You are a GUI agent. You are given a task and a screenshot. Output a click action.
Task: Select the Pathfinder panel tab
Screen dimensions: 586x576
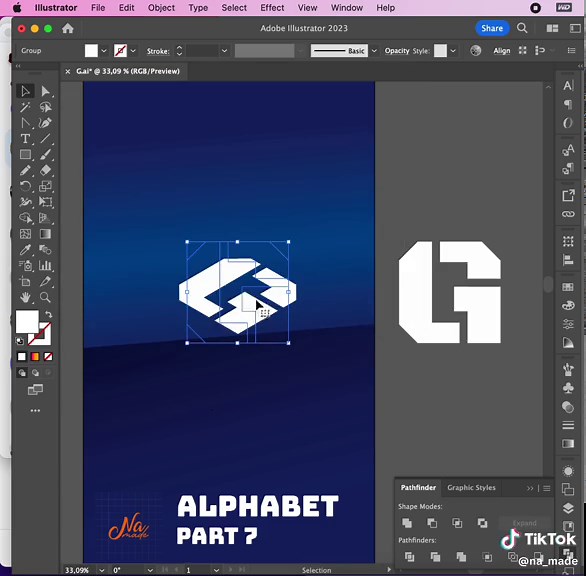(418, 488)
